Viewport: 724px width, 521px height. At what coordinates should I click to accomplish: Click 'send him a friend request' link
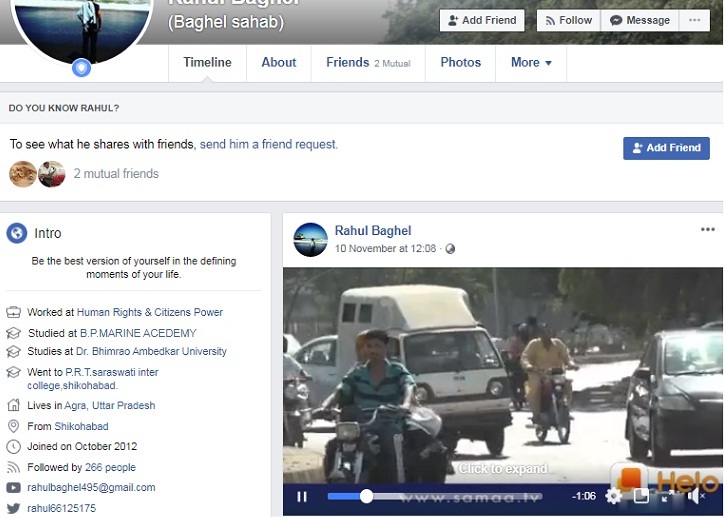[x=268, y=144]
